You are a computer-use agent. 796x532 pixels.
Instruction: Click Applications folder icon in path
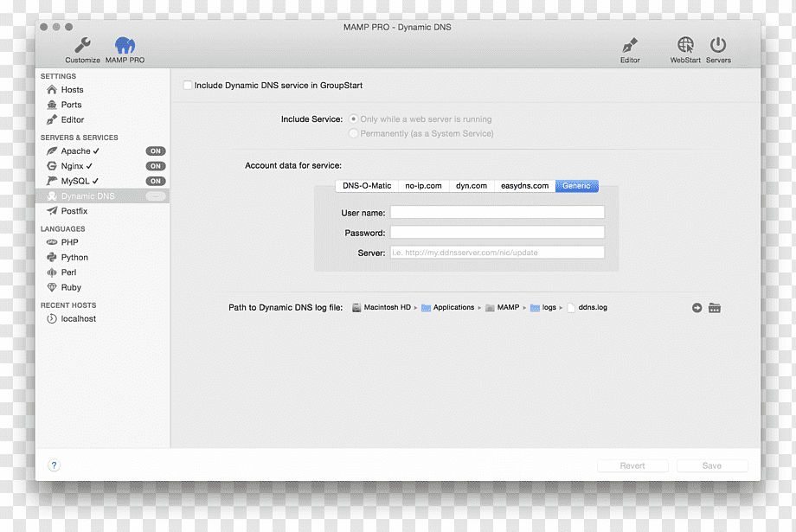(426, 308)
